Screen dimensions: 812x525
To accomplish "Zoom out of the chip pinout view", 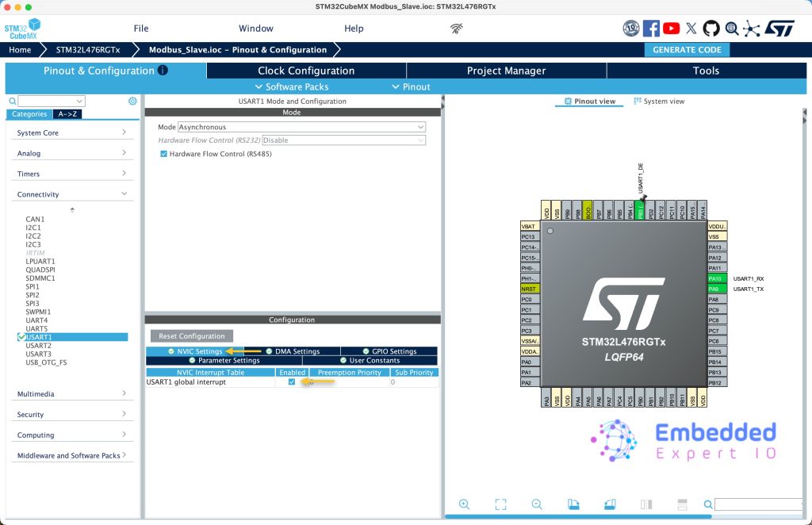I will [x=537, y=504].
